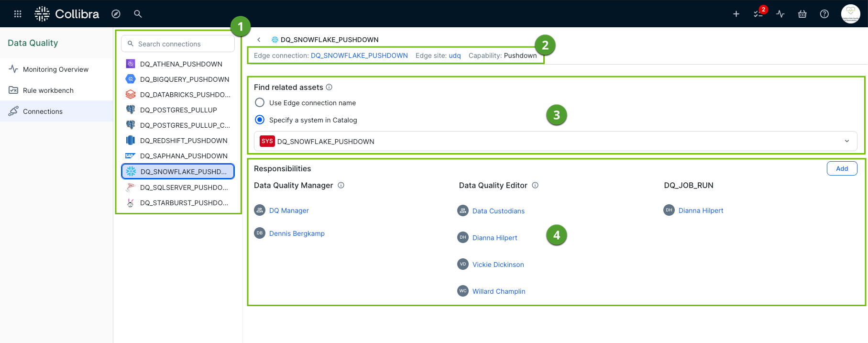Click the Search connections field

pos(178,44)
